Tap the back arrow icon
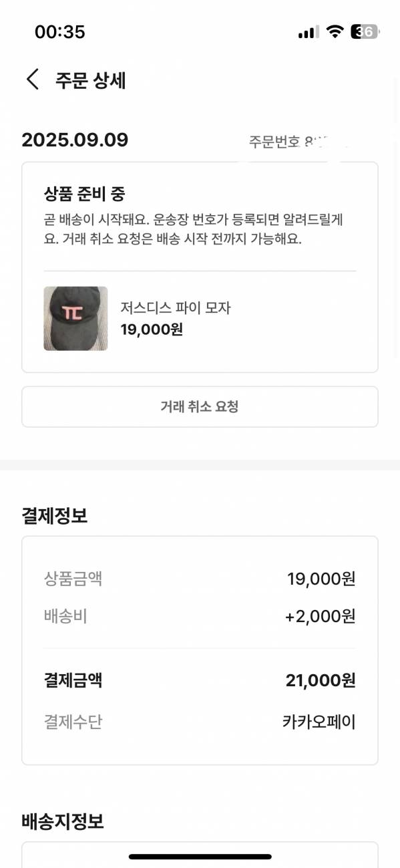 point(33,80)
